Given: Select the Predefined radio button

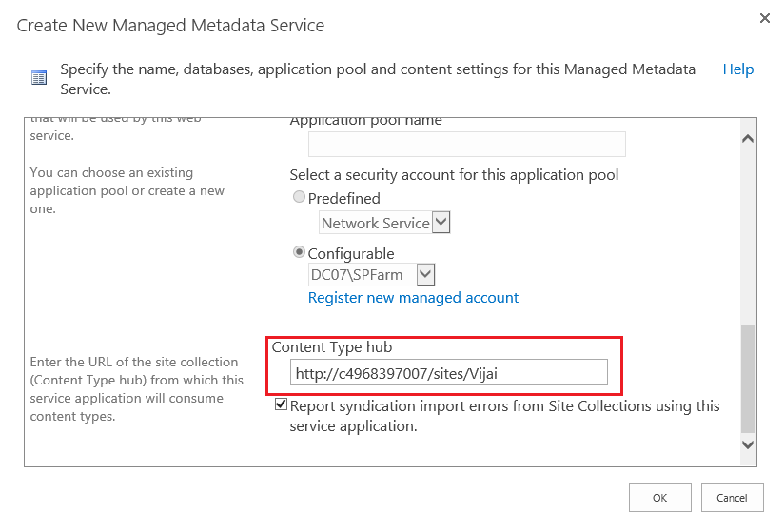Looking at the screenshot, I should 300,198.
